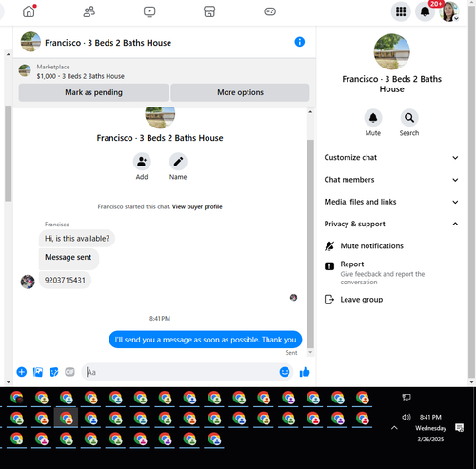This screenshot has width=476, height=469.
Task: Click the blue 'I'll send you a message' bubble
Action: coord(206,340)
